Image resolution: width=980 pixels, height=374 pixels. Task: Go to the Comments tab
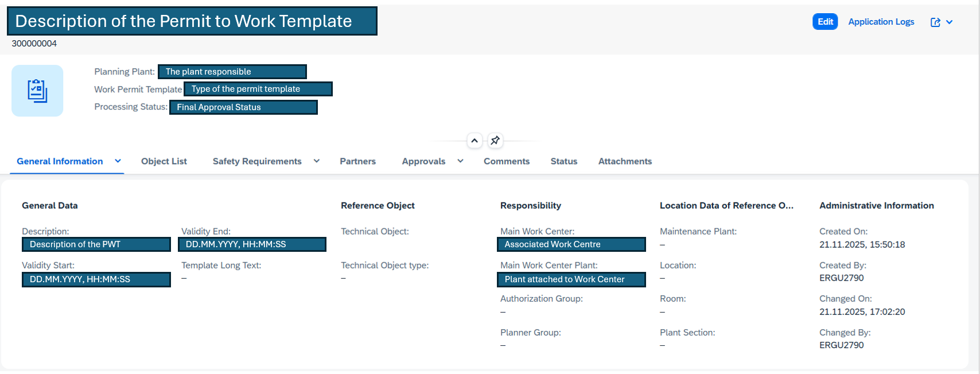506,161
